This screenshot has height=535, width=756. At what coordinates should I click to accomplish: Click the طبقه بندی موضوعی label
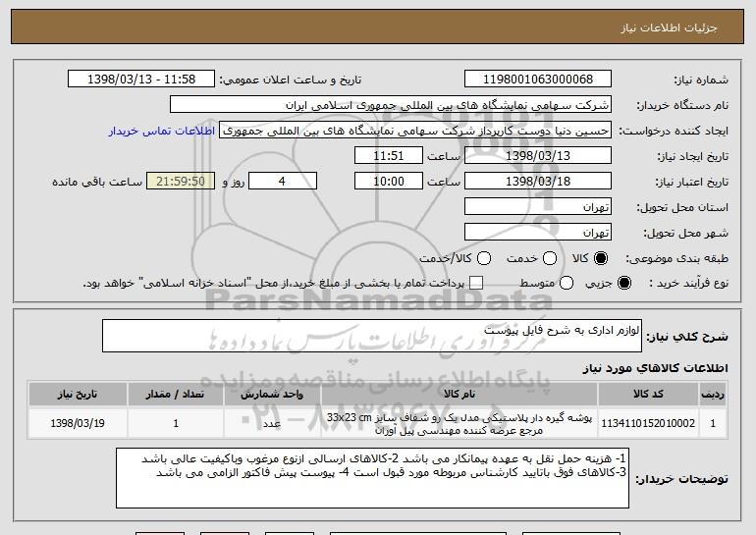point(676,259)
